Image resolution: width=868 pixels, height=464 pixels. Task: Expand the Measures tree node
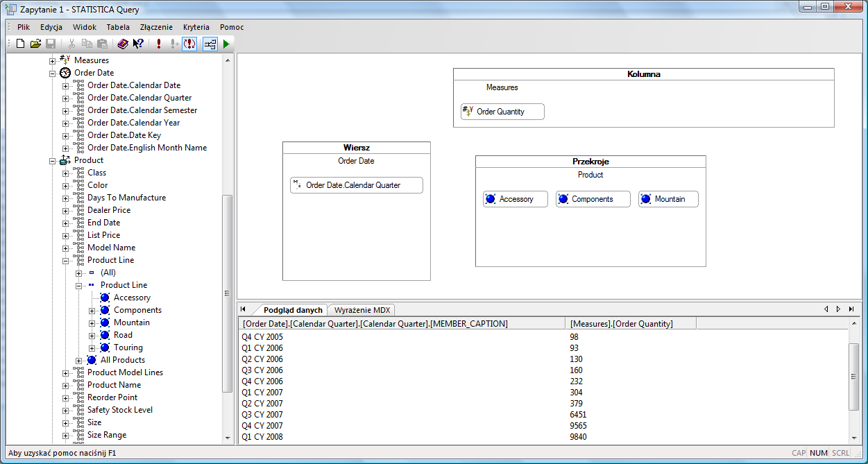53,60
